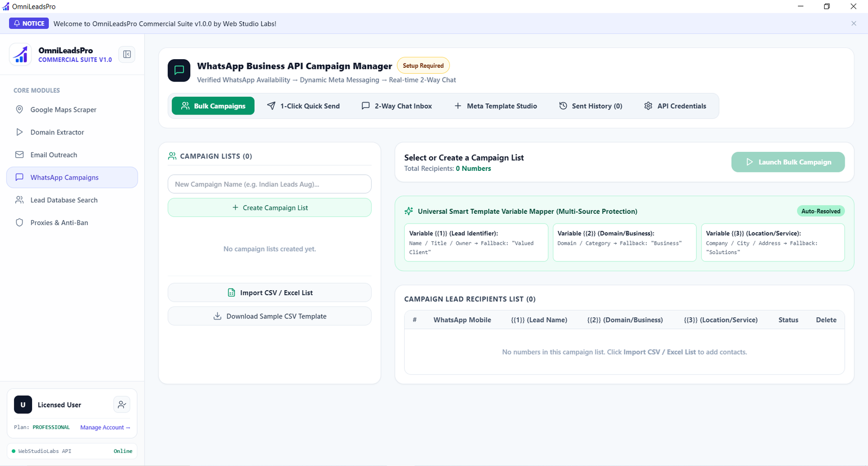Click the 'No campaign lists created yet.' text
Screen dimensions: 868x466
[270, 249]
